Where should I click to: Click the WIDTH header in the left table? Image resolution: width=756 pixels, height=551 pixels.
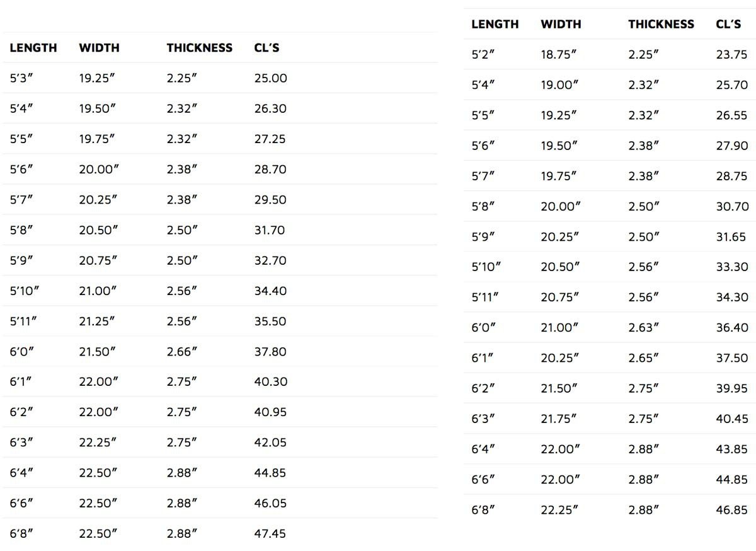click(99, 48)
